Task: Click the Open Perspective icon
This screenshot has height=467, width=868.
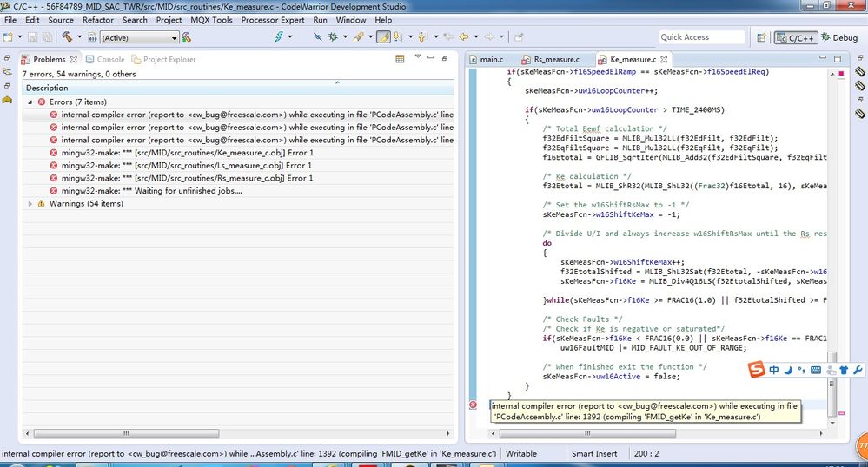Action: (761, 37)
